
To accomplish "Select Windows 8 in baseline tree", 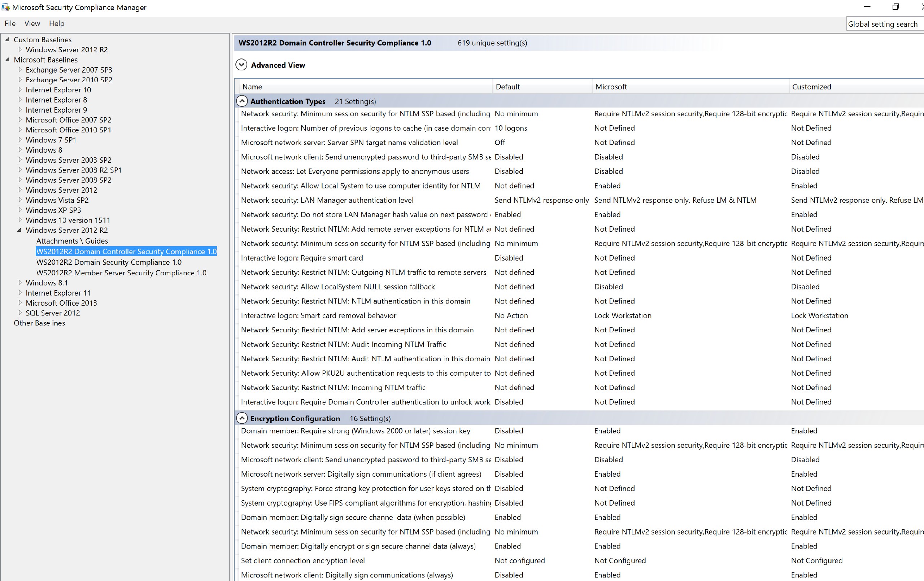I will (44, 150).
